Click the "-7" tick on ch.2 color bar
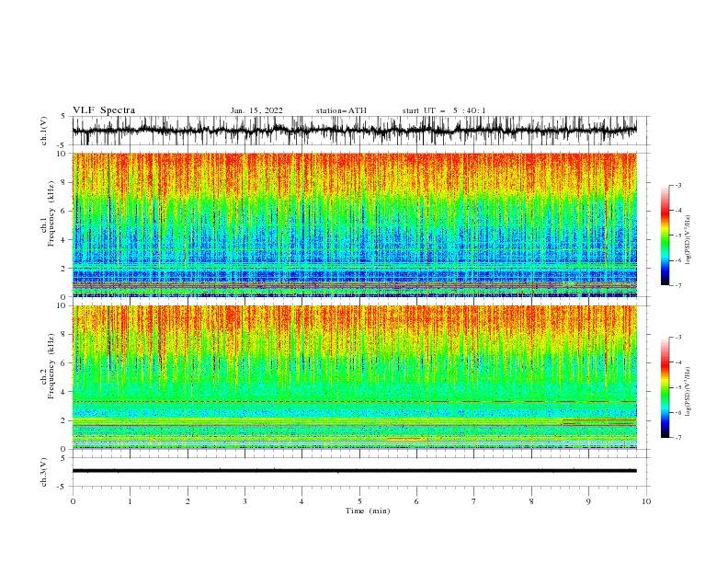This screenshot has width=728, height=563. pyautogui.click(x=678, y=437)
